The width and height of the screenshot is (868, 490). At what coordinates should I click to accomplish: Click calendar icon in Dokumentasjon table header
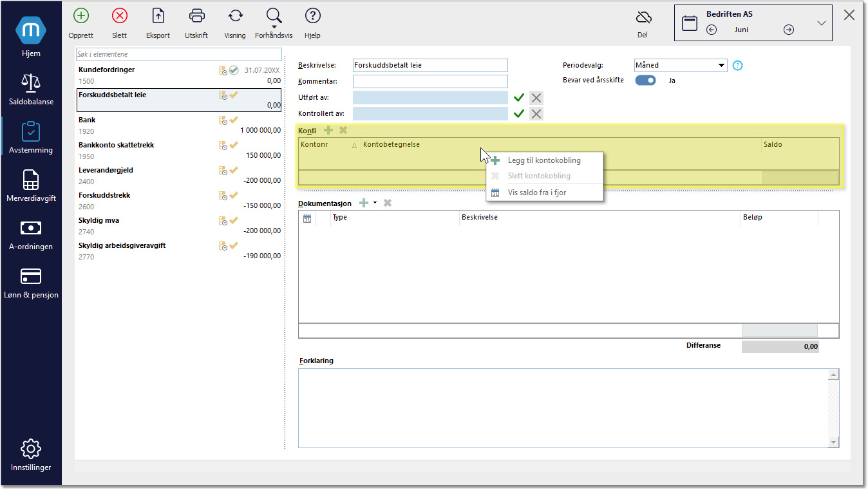(307, 218)
